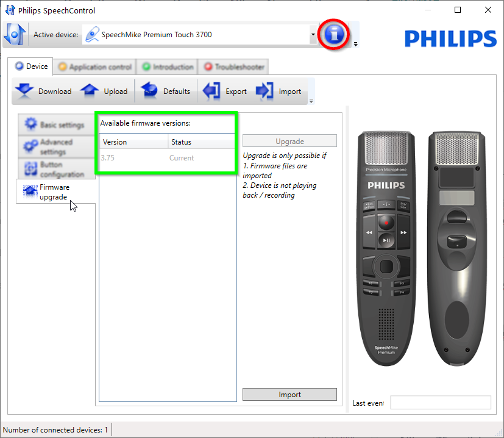Click the Defaults toolbar icon
This screenshot has width=504, height=438.
[x=149, y=90]
